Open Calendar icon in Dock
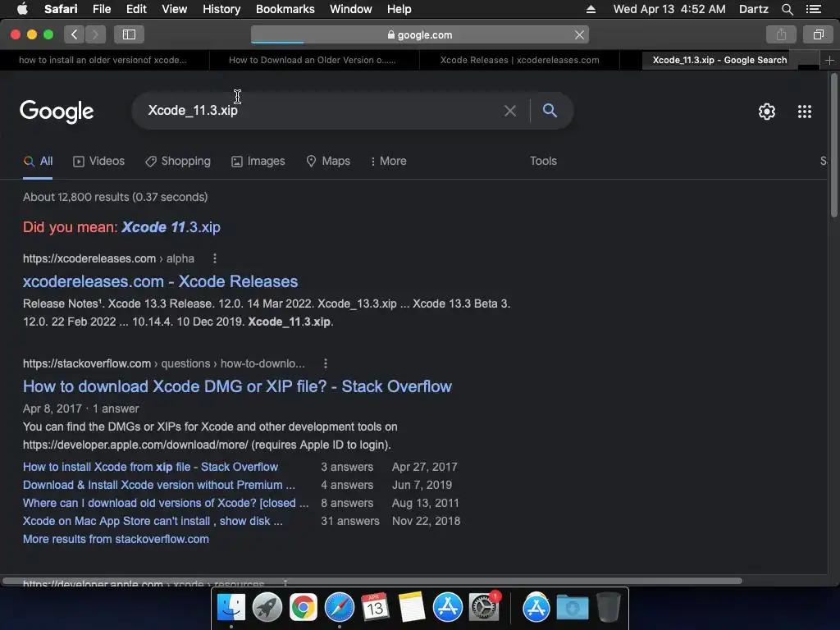840x630 pixels. 375,608
